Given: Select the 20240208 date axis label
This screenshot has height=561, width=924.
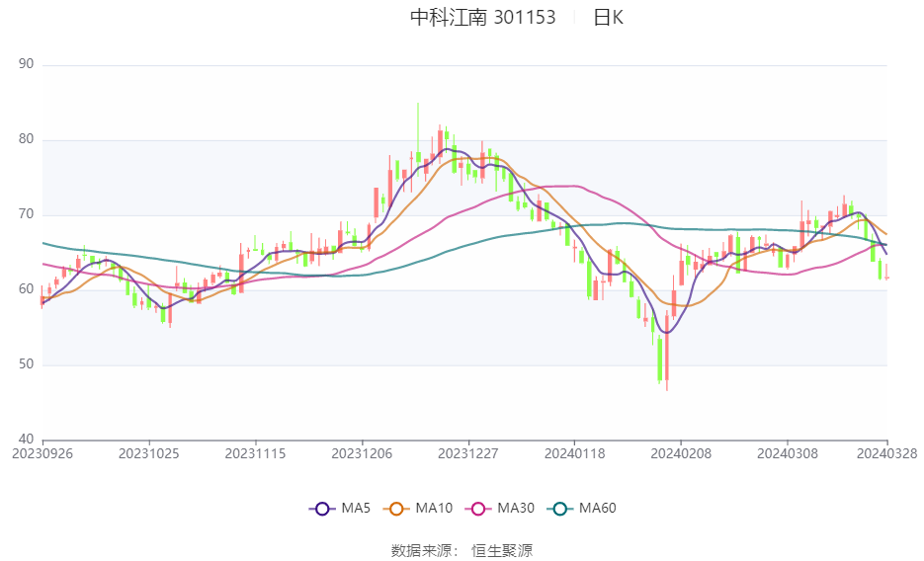Looking at the screenshot, I should [681, 453].
